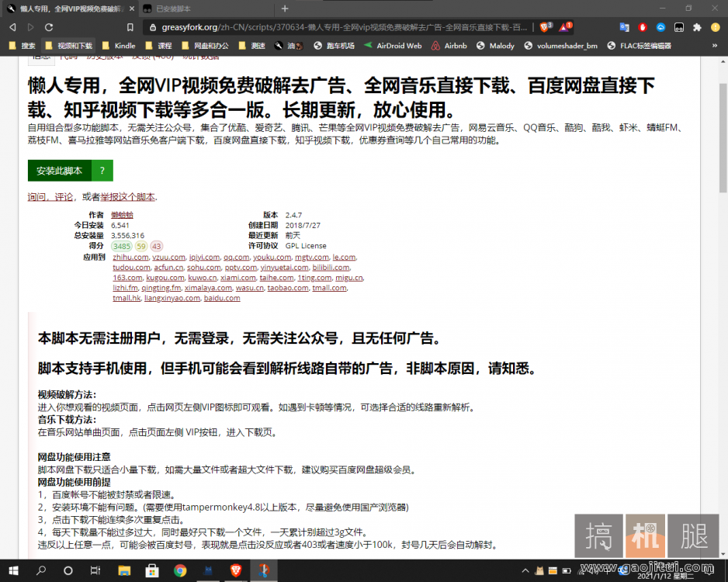The width and height of the screenshot is (728, 582).
Task: Click the red 43 bad rating badge
Action: click(157, 246)
